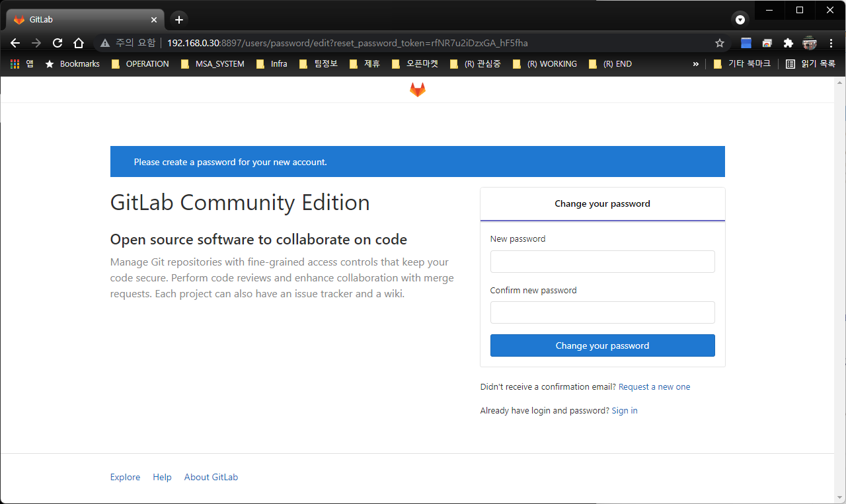Open the 제휴 bookmark folder

point(365,64)
